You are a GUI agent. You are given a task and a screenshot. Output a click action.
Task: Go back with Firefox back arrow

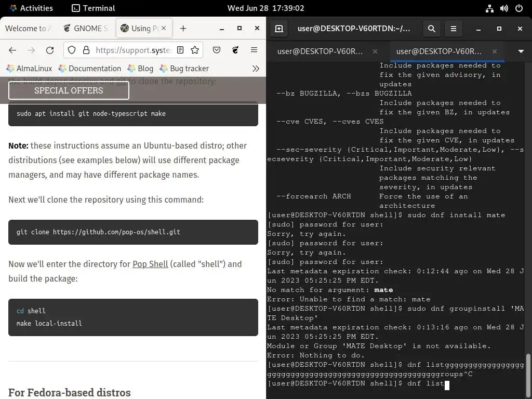[x=12, y=50]
